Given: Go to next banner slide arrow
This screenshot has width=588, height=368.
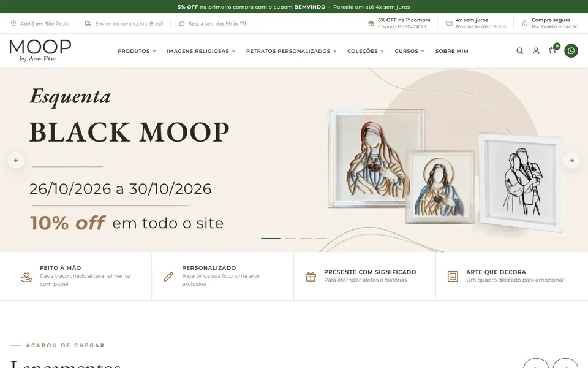Looking at the screenshot, I should (x=571, y=160).
